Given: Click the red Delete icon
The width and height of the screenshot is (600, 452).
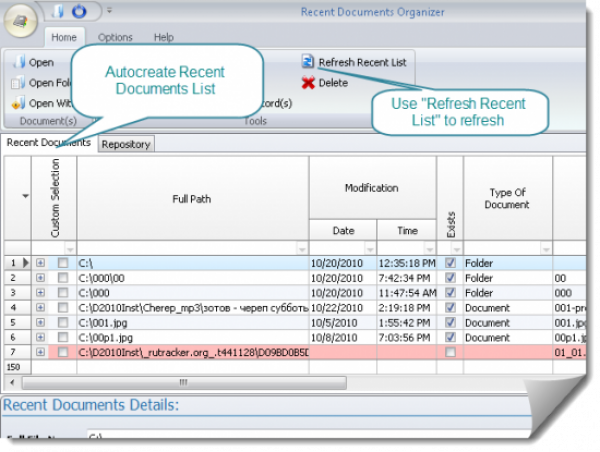Looking at the screenshot, I should [x=309, y=83].
